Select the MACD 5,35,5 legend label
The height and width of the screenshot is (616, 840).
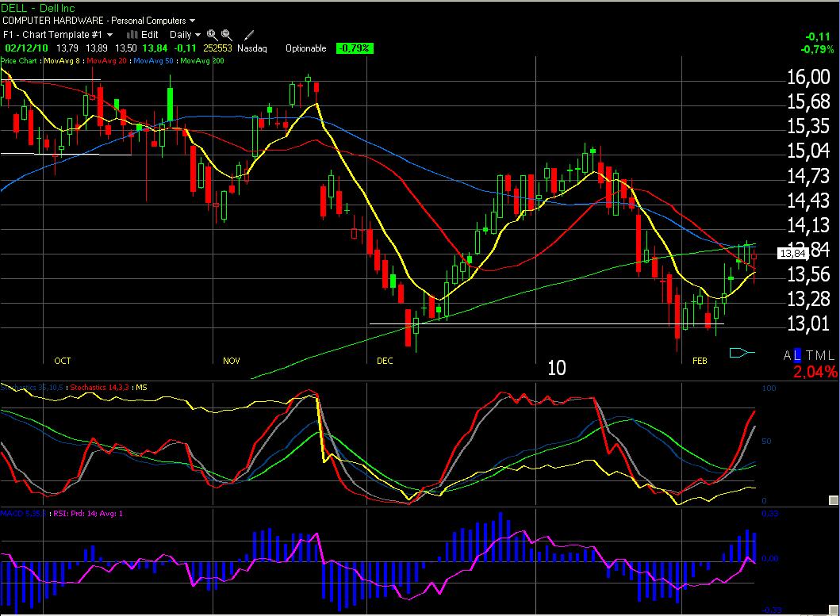tap(22, 514)
